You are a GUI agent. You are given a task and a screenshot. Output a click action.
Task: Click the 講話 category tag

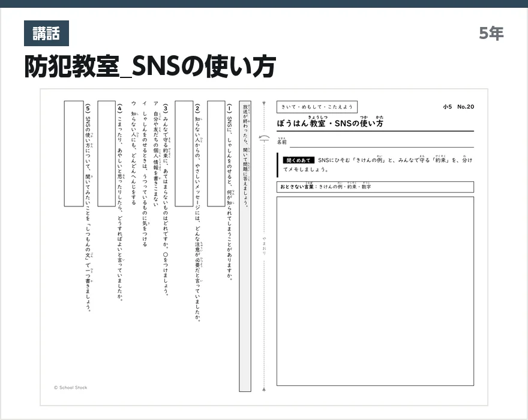click(46, 34)
